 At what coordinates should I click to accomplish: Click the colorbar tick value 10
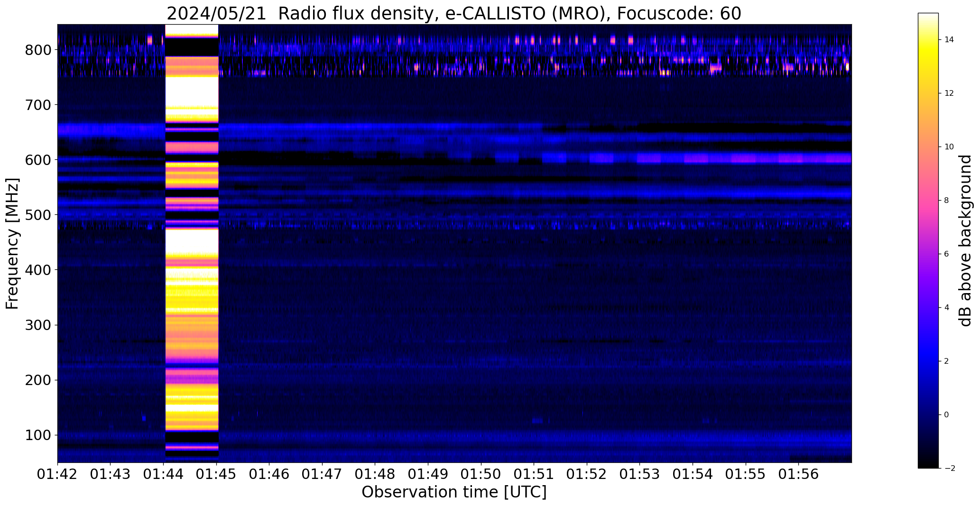point(949,147)
